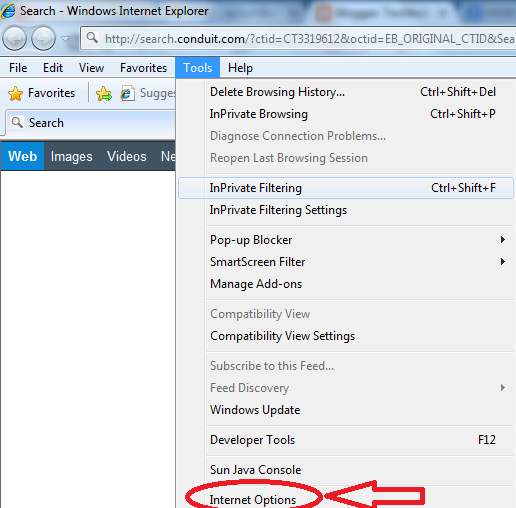Open the recent pages dropdown arrow
This screenshot has width=516, height=508.
tap(66, 39)
